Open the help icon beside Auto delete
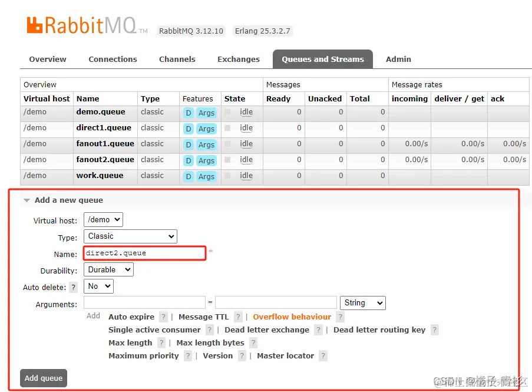The image size is (532, 392). pyautogui.click(x=72, y=286)
